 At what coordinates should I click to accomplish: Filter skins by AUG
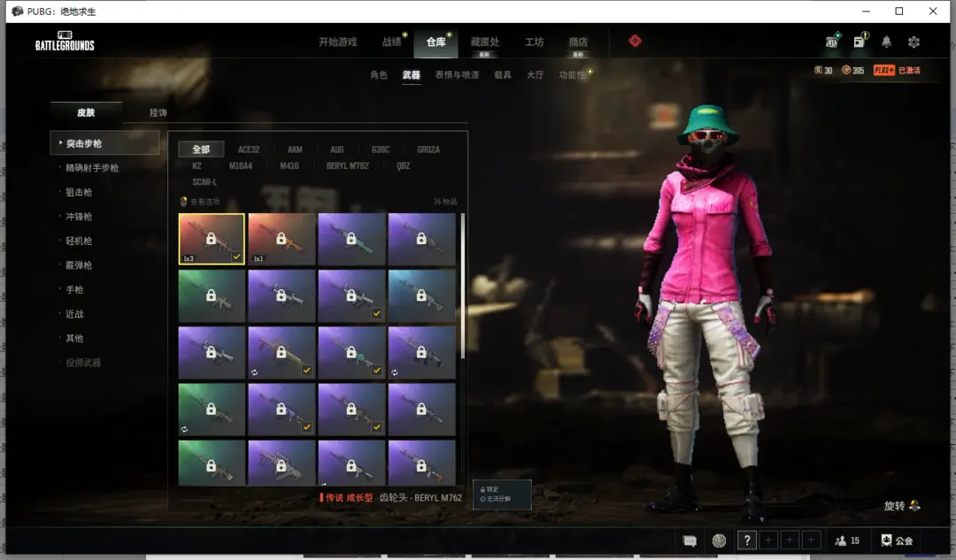pyautogui.click(x=337, y=150)
